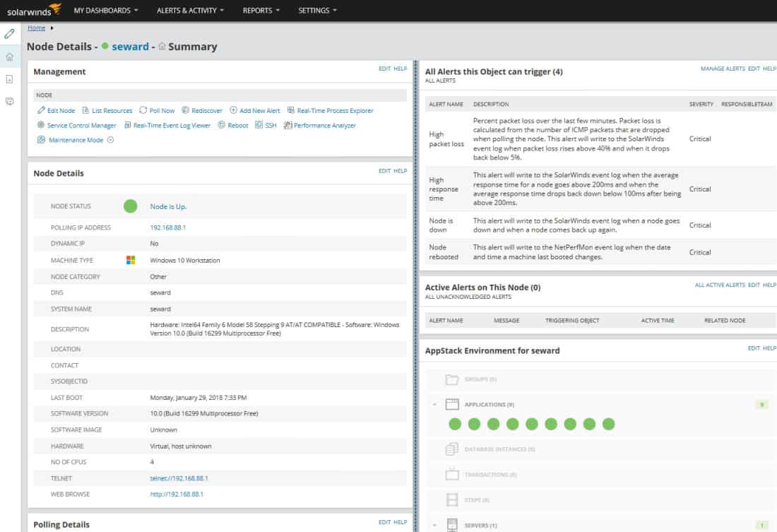This screenshot has width=777, height=532.
Task: Click the Real-Time Event Log Viewer icon
Action: (x=127, y=125)
